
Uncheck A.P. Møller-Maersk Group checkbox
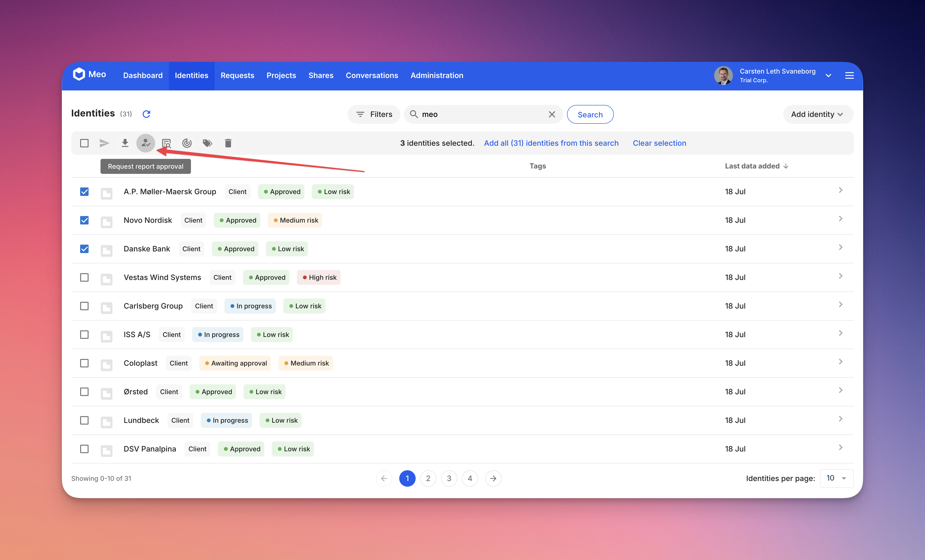pyautogui.click(x=85, y=192)
